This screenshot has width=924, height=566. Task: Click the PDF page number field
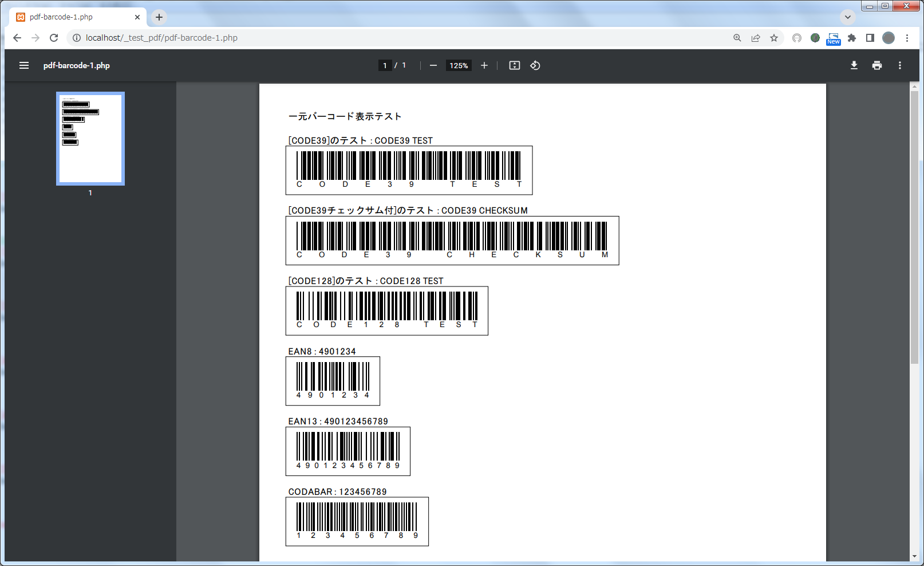385,65
